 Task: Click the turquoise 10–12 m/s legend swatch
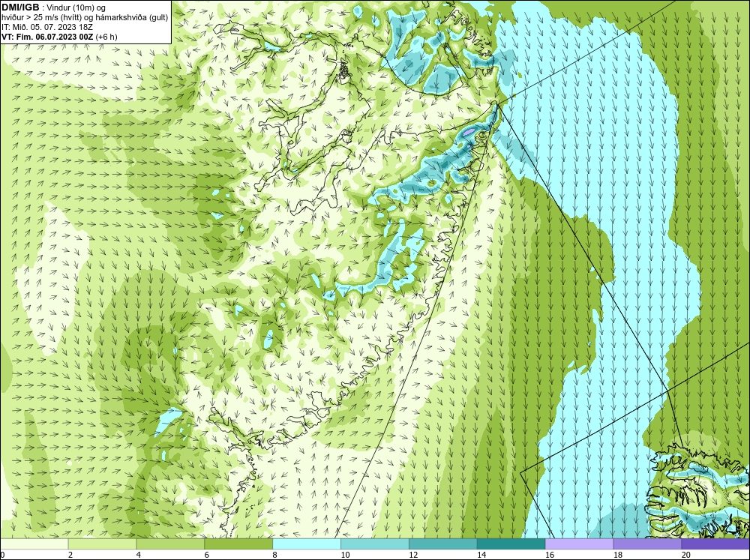click(x=375, y=544)
